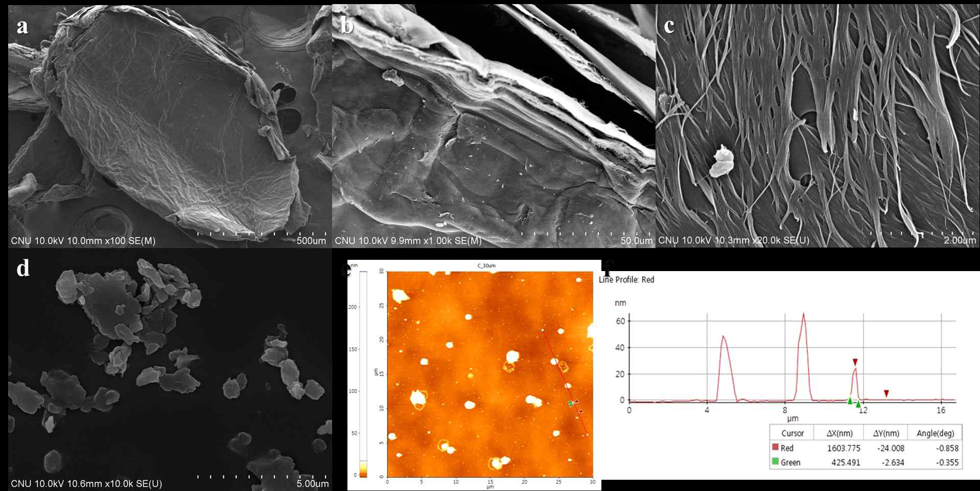Click the 'Angle(deg)' column header

tap(935, 433)
